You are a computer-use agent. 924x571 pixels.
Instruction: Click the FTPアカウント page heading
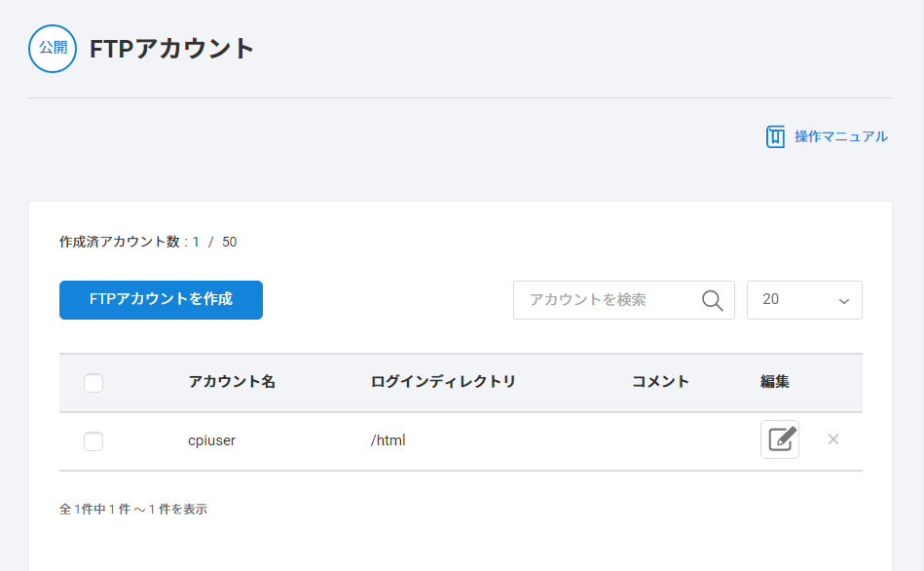172,49
